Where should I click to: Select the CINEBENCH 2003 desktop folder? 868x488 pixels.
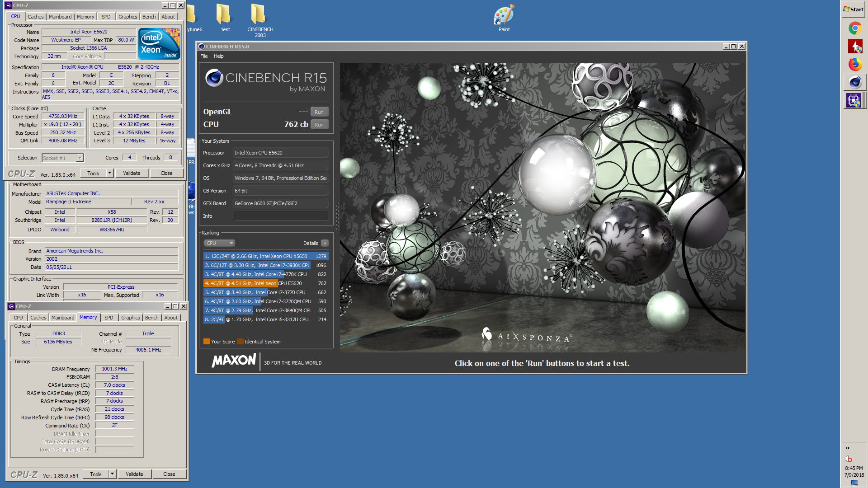(260, 20)
